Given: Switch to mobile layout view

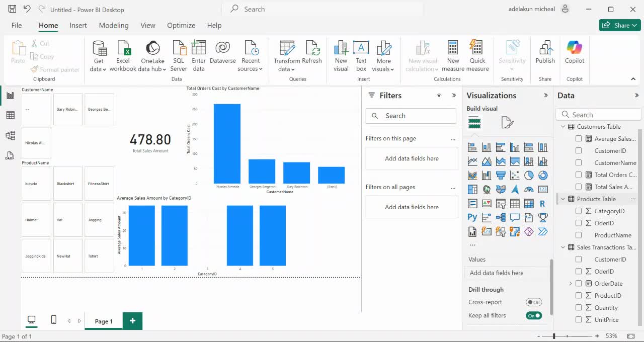Looking at the screenshot, I should (x=53, y=320).
